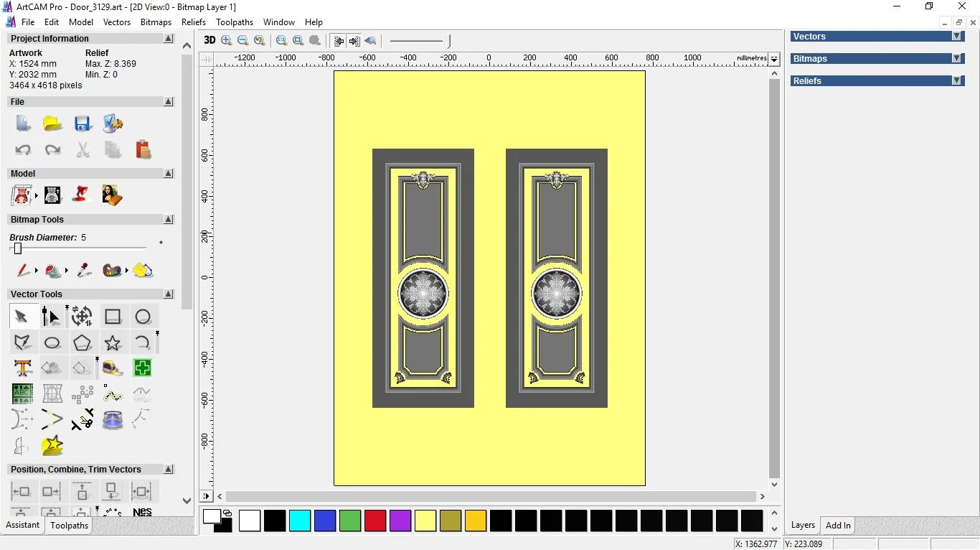Screen dimensions: 980x550
Task: Select the Zoom In tool
Action: pyautogui.click(x=226, y=40)
